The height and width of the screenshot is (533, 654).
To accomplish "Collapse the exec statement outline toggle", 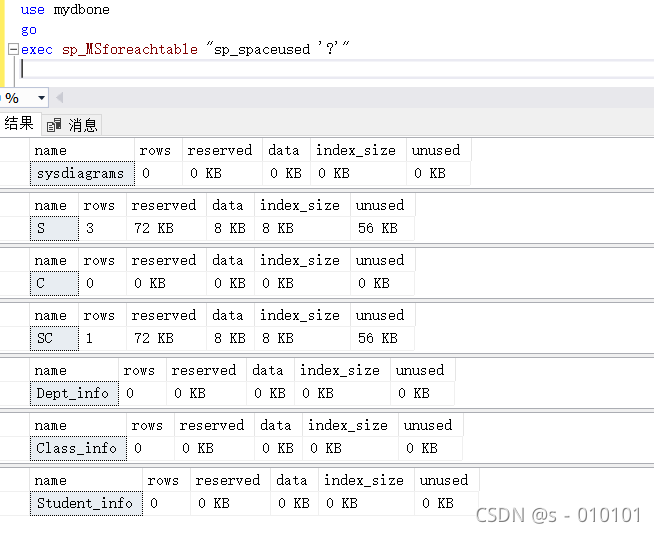I will click(13, 50).
